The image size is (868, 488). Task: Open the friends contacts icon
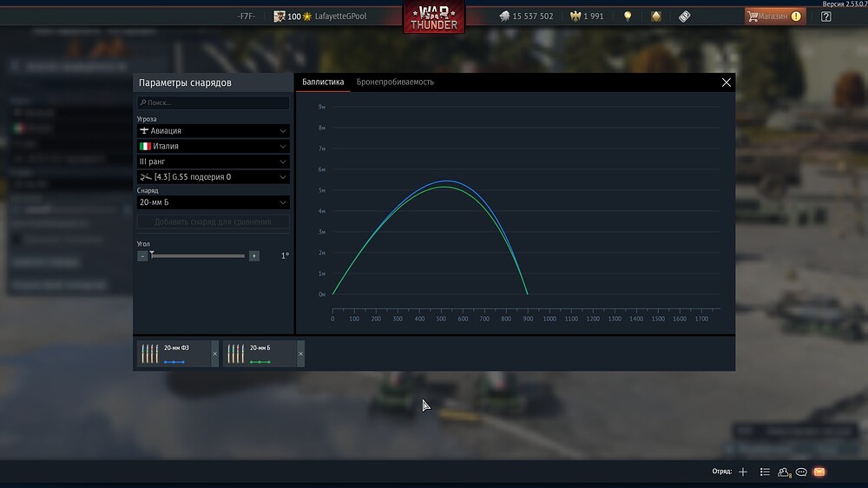click(785, 472)
